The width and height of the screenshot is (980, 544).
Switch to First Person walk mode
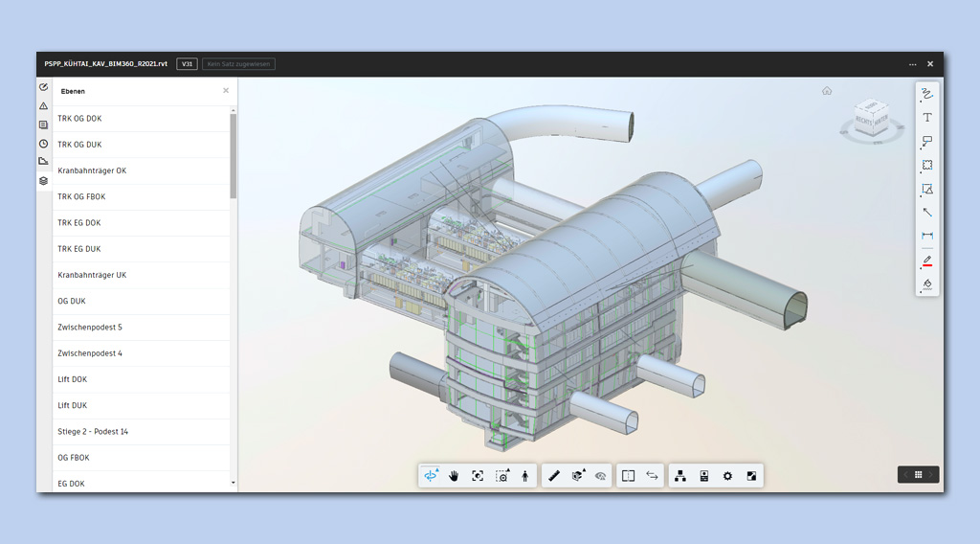coord(525,476)
